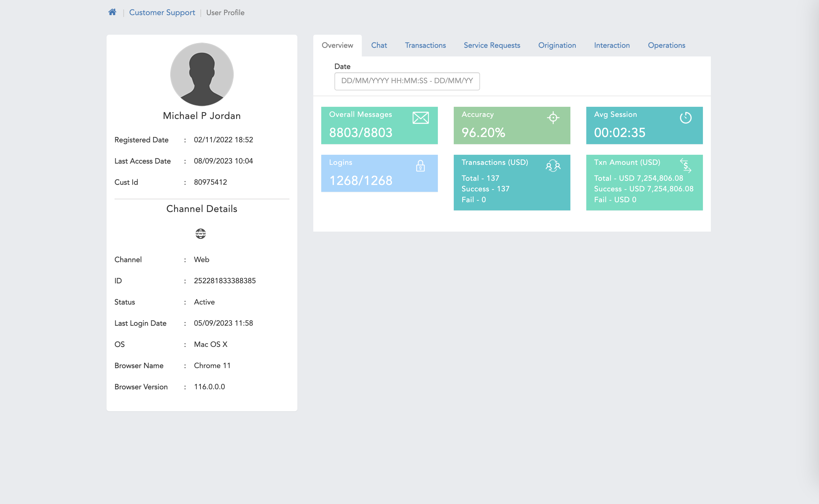Click the User Profile breadcrumb text

[x=225, y=13]
